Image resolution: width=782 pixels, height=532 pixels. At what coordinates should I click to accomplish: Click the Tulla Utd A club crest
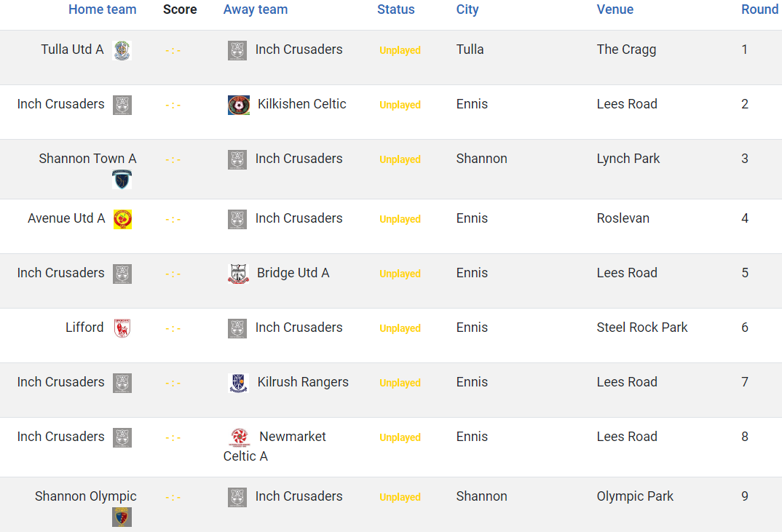pyautogui.click(x=122, y=50)
